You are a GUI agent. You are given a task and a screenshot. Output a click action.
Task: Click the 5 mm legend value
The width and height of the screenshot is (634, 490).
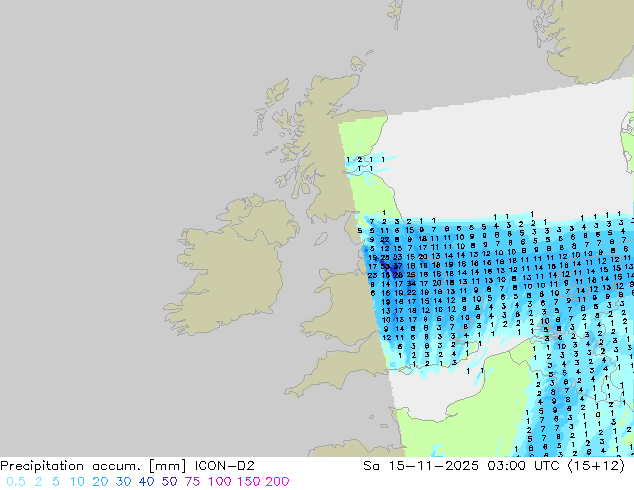[x=56, y=482]
